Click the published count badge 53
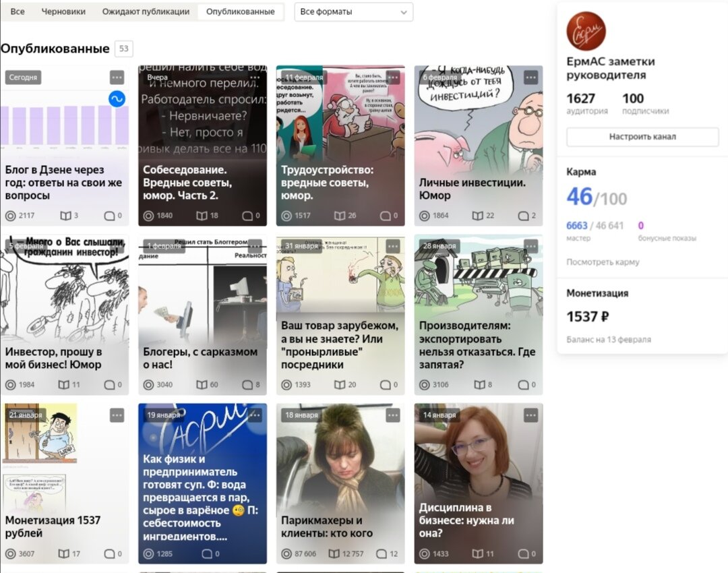This screenshot has height=573, width=728. click(123, 49)
